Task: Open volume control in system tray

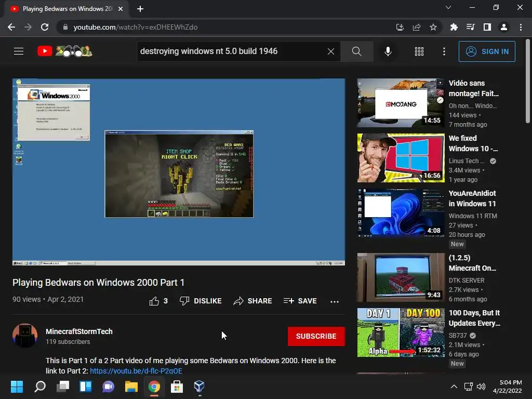Action: coord(481,387)
